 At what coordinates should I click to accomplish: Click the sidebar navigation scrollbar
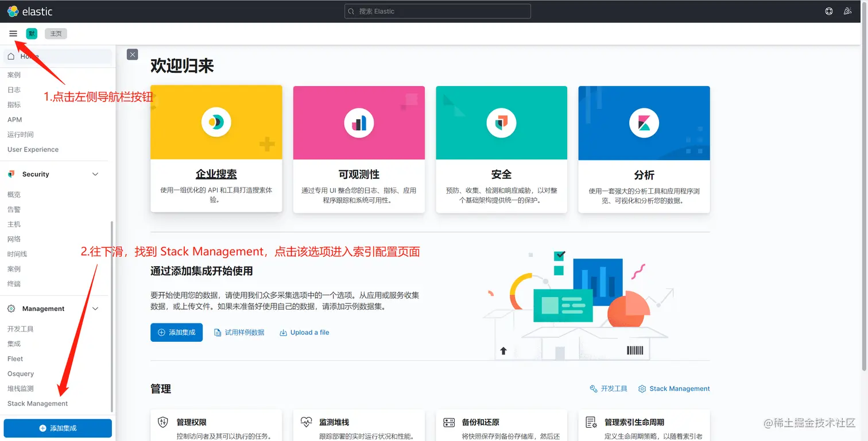(x=112, y=317)
